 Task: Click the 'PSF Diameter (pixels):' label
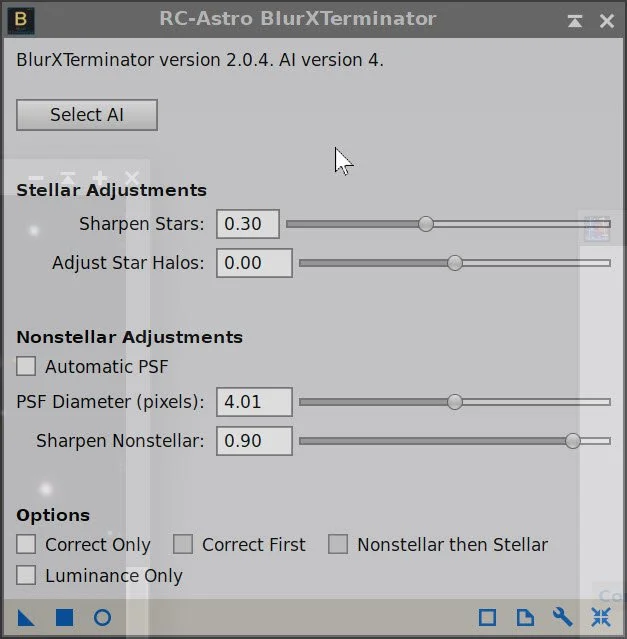(110, 402)
